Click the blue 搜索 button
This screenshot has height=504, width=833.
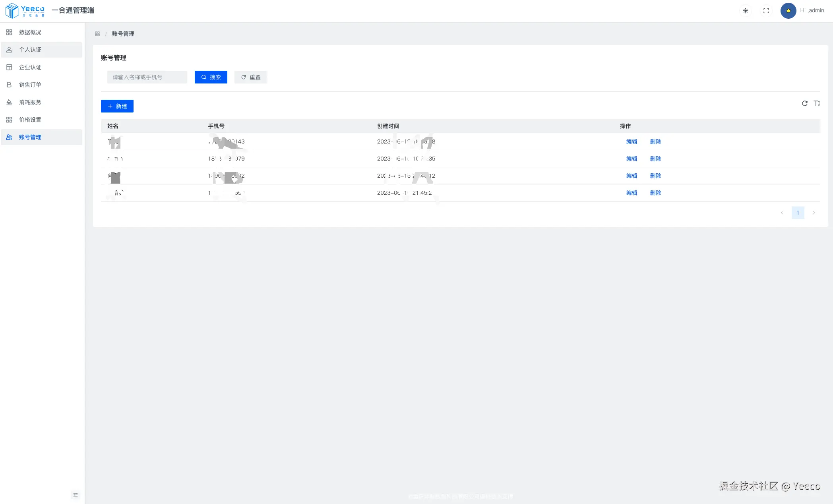211,77
